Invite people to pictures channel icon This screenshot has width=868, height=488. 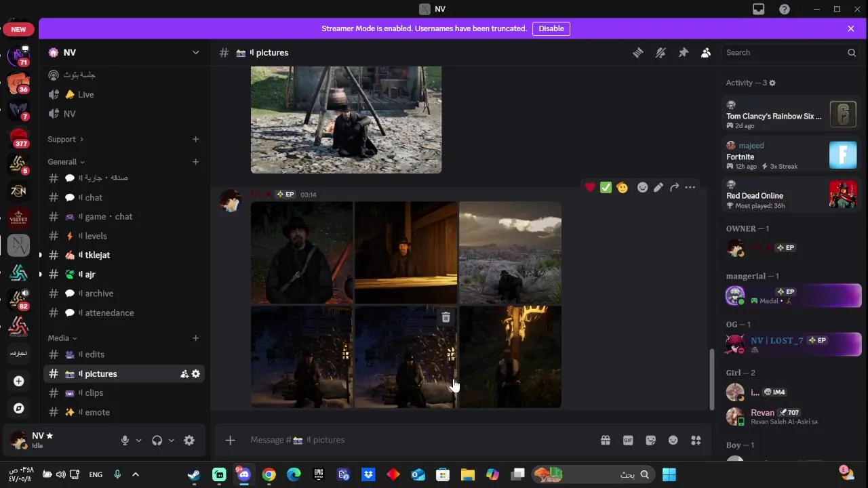pyautogui.click(x=184, y=374)
